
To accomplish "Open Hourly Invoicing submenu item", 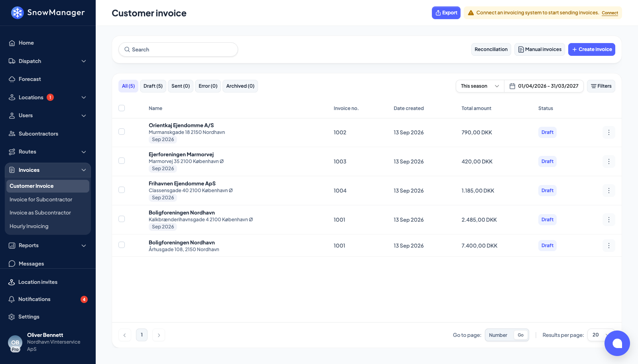I will pyautogui.click(x=48, y=226).
